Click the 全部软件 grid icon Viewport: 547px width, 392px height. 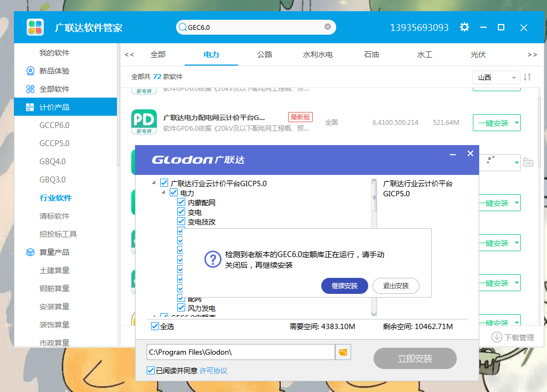point(30,89)
